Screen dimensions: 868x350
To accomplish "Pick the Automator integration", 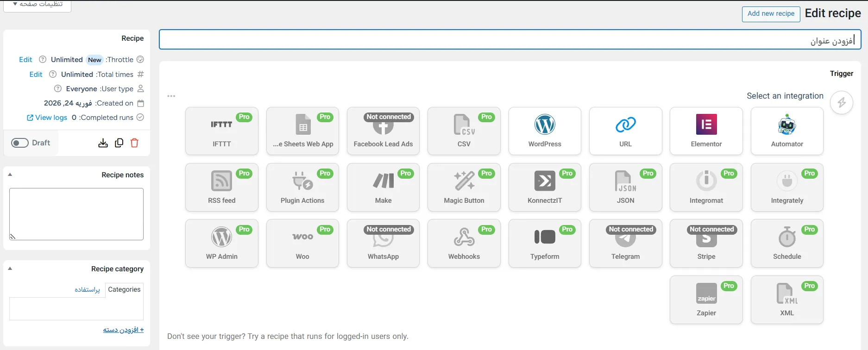I will (x=786, y=131).
